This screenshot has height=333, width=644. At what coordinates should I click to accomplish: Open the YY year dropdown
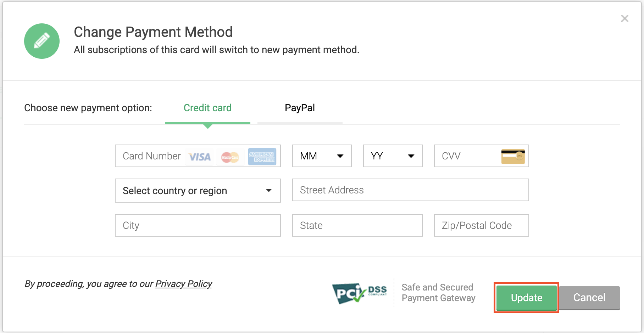[x=392, y=156]
